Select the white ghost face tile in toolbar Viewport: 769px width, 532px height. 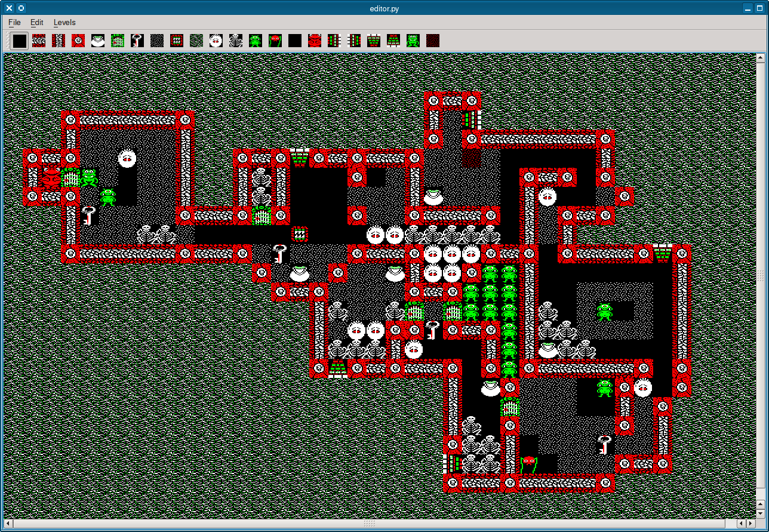pyautogui.click(x=216, y=41)
